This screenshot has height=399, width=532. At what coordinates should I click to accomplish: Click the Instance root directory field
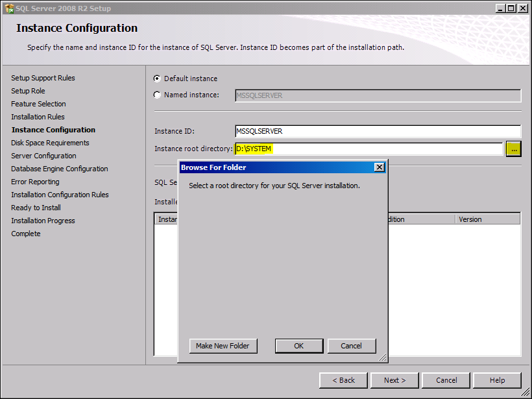pyautogui.click(x=369, y=149)
